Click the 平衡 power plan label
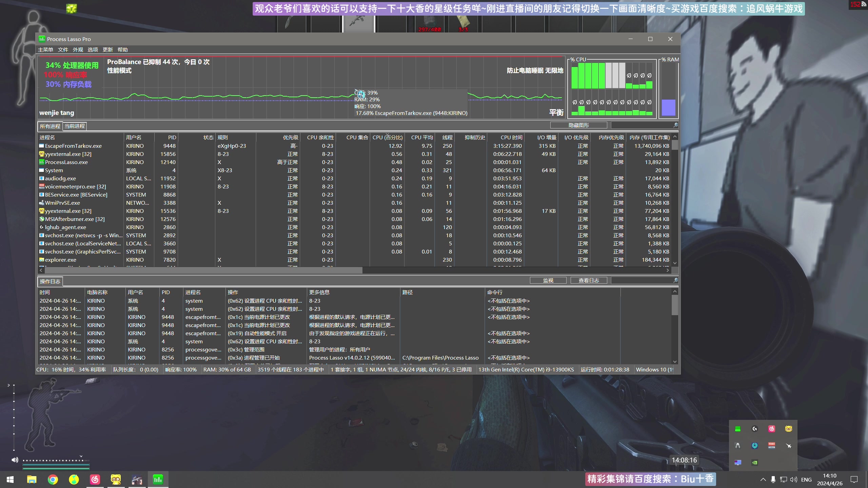868x488 pixels. (556, 113)
